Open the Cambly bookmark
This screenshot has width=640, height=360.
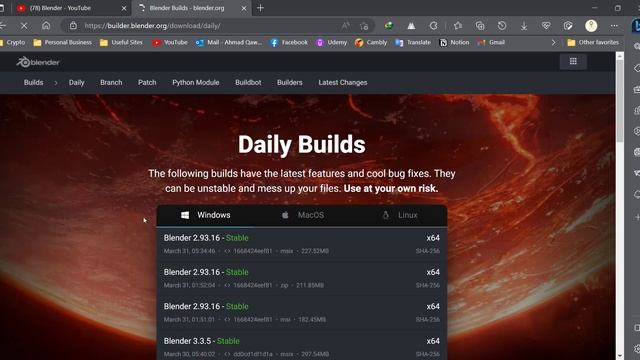pos(371,42)
